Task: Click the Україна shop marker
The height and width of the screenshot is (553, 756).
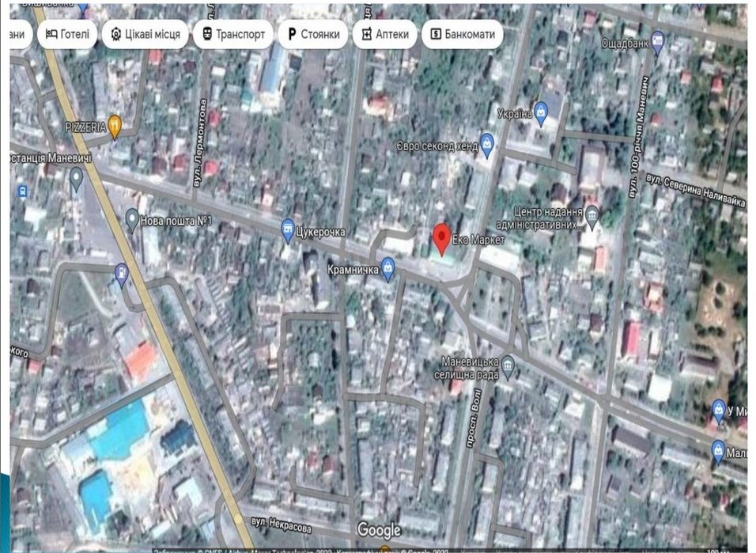Action: [541, 113]
